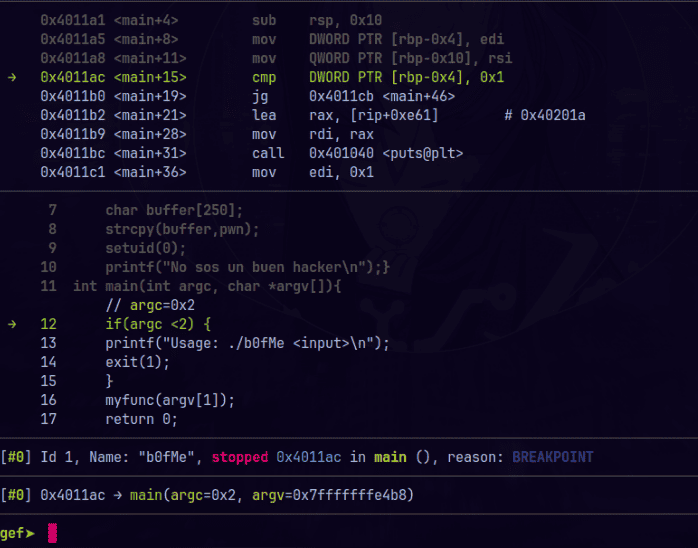Screen dimensions: 698x548
Task: Select address 0x4011a1 main+4 line
Action: [x=109, y=20]
